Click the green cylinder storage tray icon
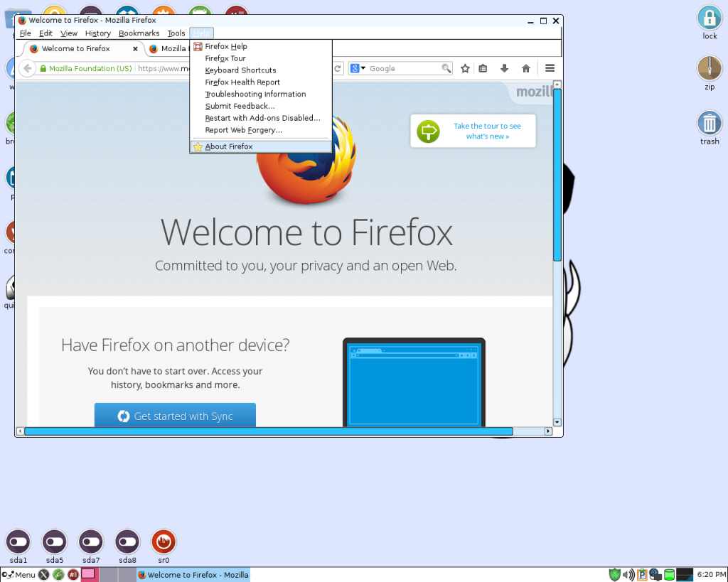Image resolution: width=728 pixels, height=582 pixels. 669,575
